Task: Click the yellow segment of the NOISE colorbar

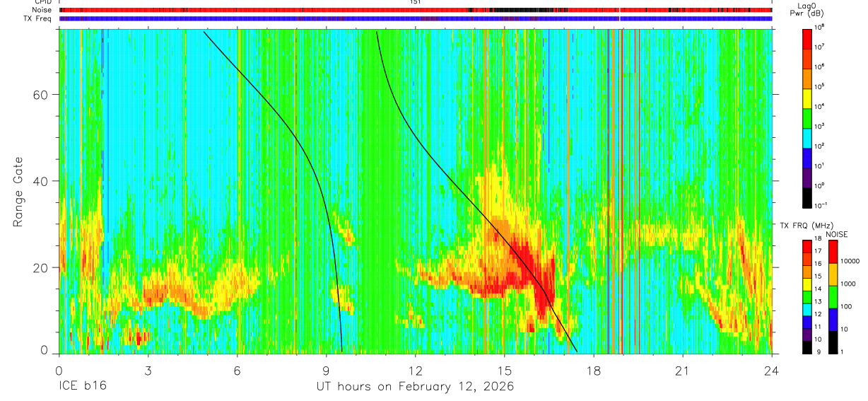Action: (833, 274)
